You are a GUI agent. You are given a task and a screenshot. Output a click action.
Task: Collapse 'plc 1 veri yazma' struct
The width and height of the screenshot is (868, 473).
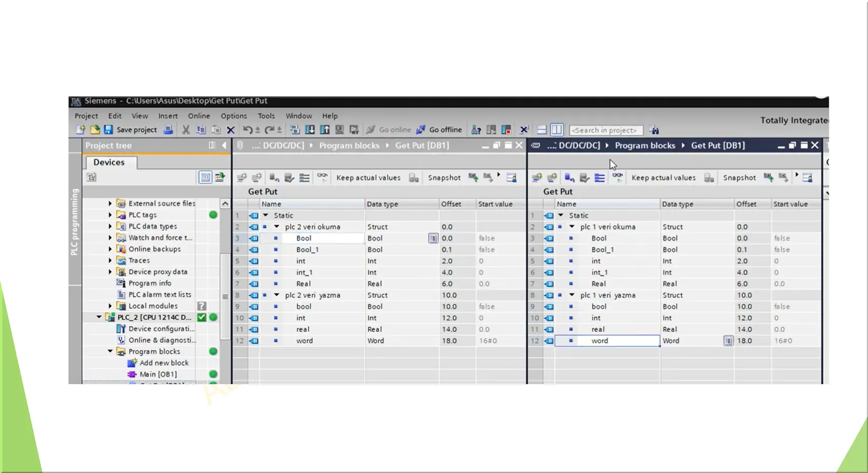point(572,295)
